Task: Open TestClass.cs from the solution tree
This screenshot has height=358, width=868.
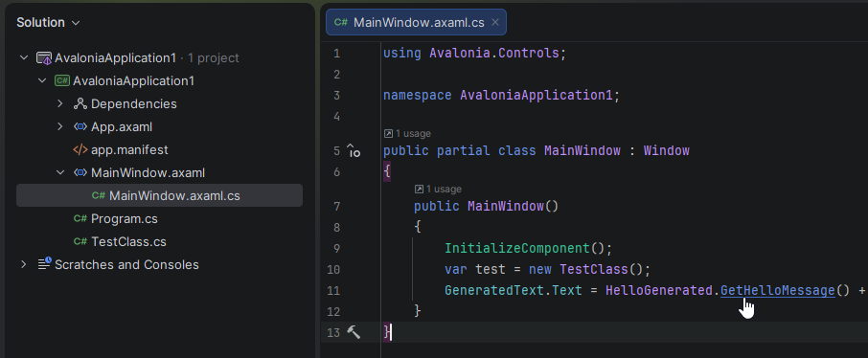Action: tap(128, 242)
